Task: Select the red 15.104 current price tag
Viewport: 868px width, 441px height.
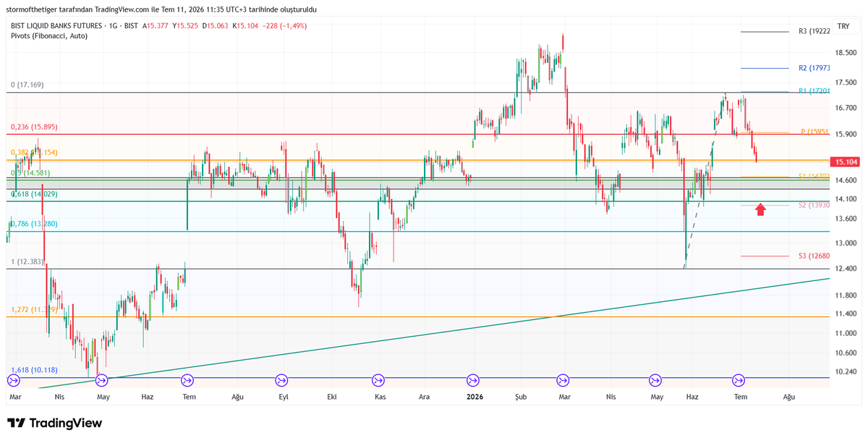Action: (844, 162)
